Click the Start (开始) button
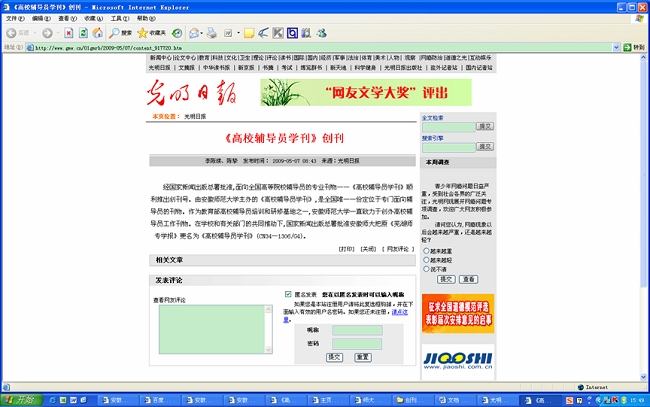Screen dimensions: 650x407 (21, 400)
